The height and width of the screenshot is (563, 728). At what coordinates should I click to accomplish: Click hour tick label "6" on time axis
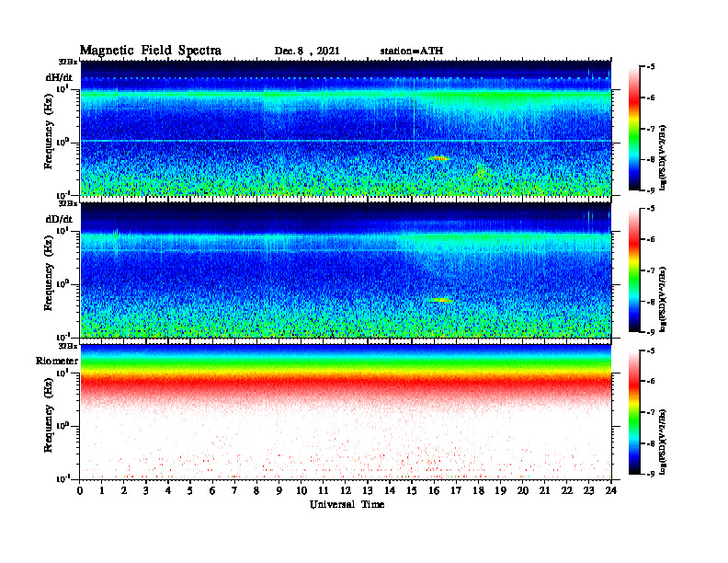pos(212,490)
